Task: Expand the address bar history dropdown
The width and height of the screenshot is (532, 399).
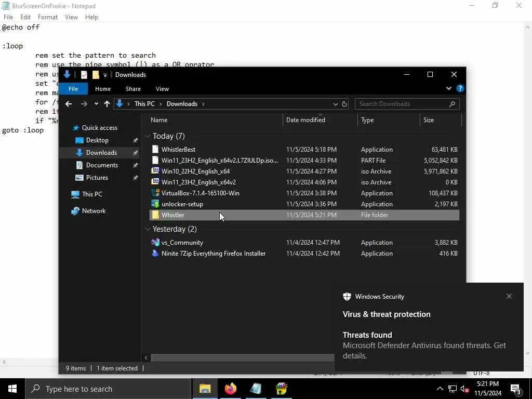Action: [x=336, y=104]
